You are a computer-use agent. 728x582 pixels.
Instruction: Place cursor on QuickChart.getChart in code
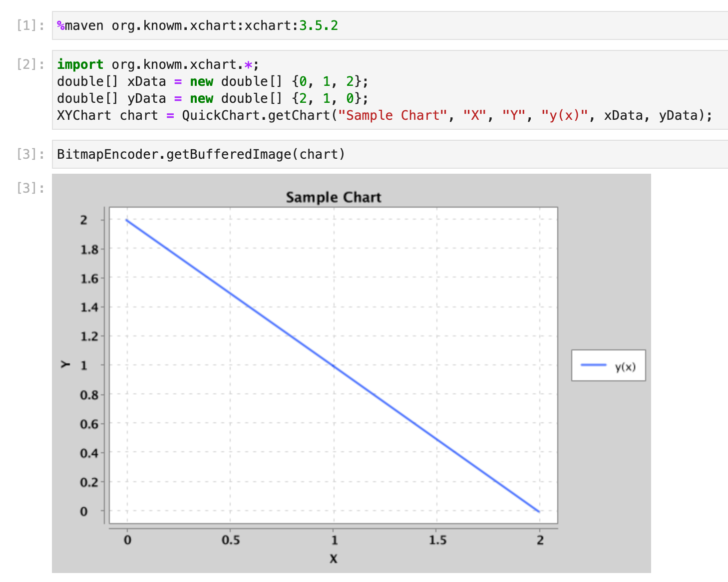(x=255, y=115)
